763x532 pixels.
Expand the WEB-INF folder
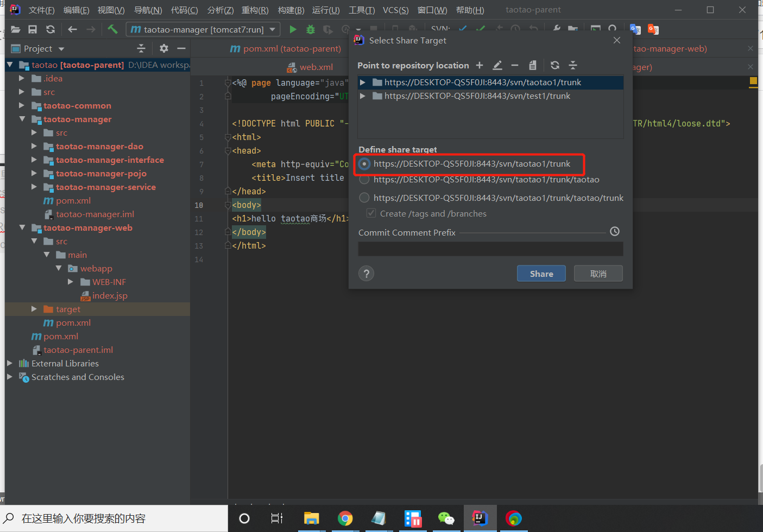click(71, 282)
